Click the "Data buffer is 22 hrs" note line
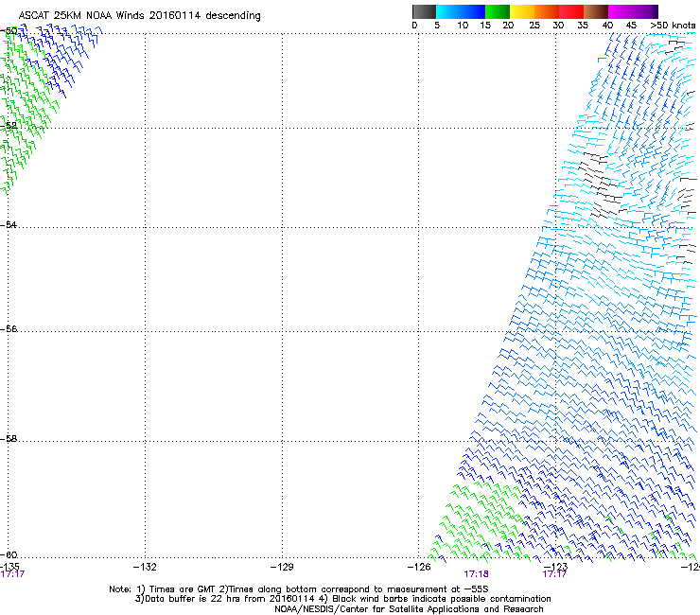This screenshot has width=700, height=615. pyautogui.click(x=342, y=599)
